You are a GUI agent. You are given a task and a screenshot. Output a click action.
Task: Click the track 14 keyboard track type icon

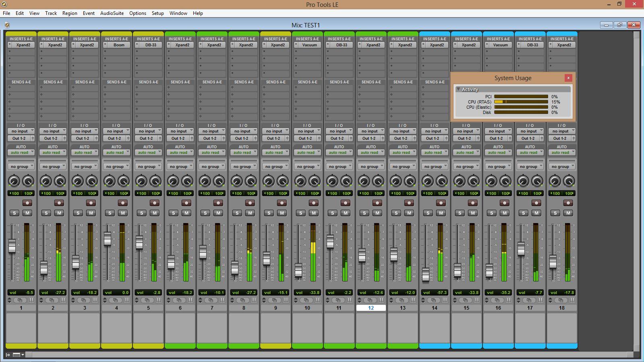coord(445,300)
